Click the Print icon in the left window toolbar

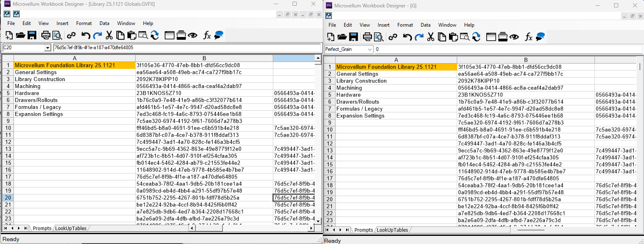(45, 35)
